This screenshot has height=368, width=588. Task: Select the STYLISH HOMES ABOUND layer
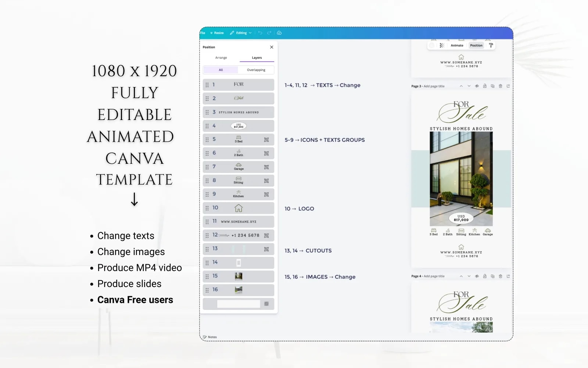(x=239, y=112)
